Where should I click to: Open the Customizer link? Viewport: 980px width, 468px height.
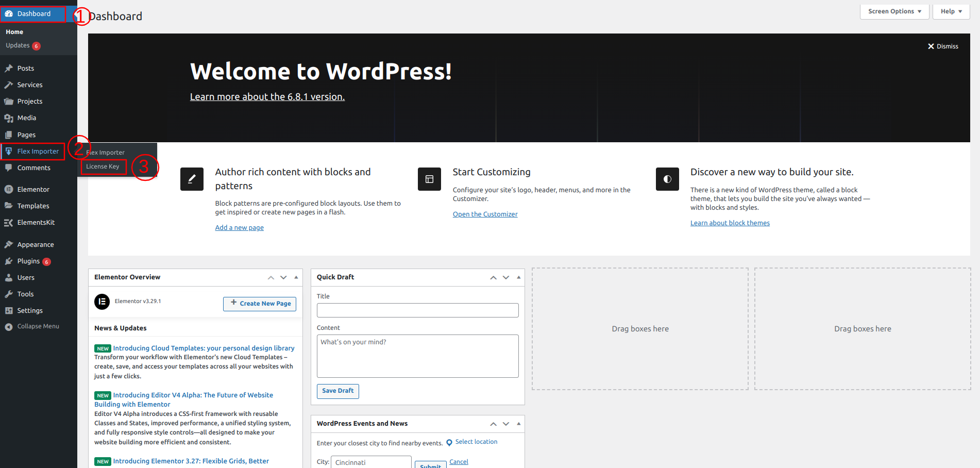pos(485,214)
